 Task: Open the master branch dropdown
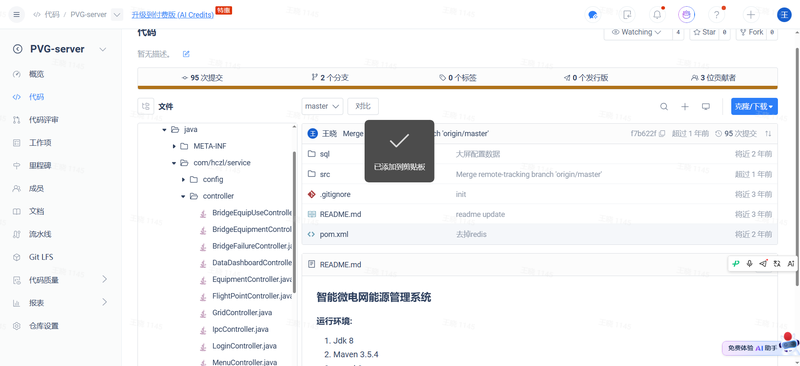pos(322,106)
